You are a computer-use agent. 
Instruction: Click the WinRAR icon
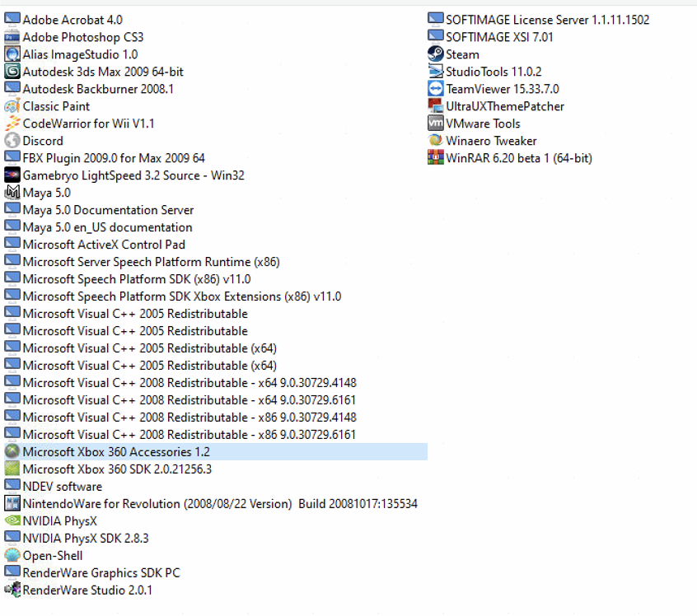[436, 158]
